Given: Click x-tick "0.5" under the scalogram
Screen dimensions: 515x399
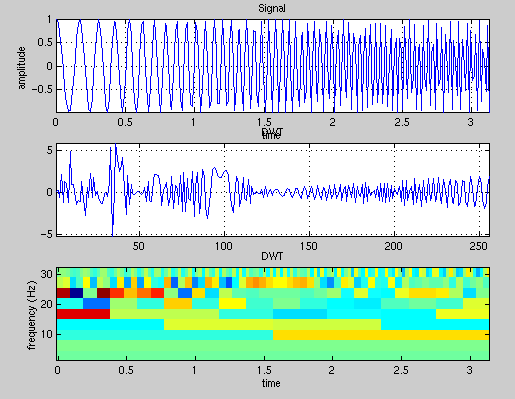Looking at the screenshot, I should tap(126, 370).
